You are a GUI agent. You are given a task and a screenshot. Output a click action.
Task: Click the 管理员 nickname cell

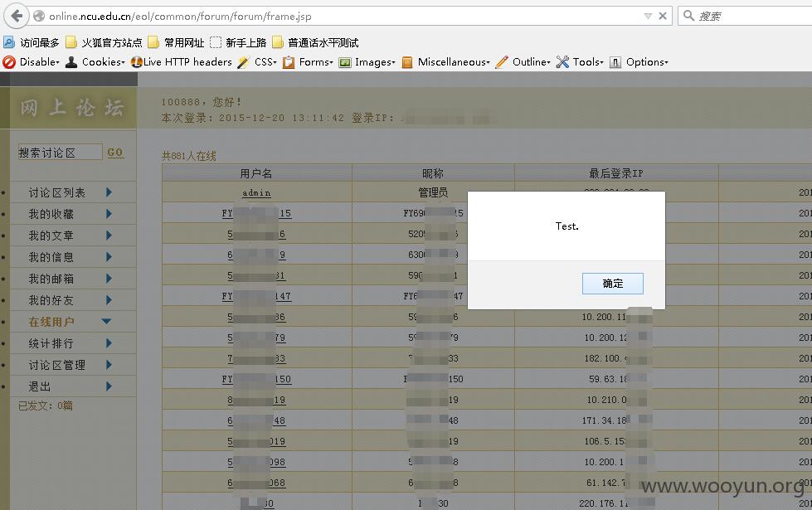pos(433,192)
